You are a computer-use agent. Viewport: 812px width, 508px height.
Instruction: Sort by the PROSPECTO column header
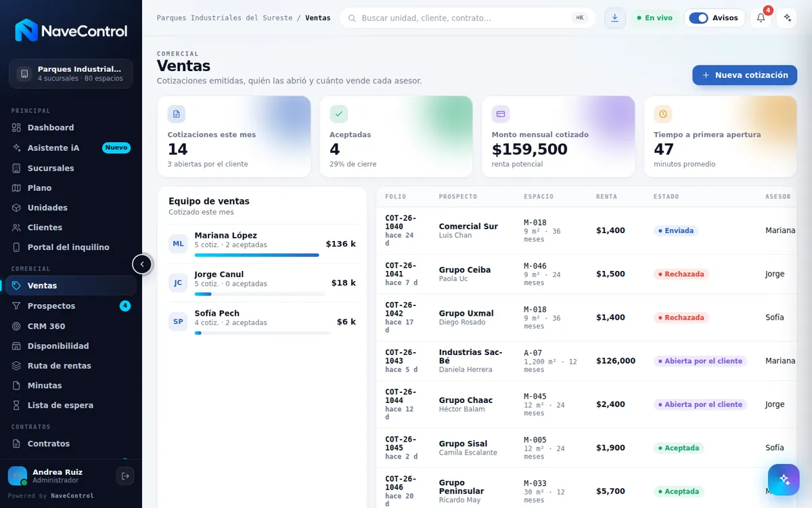point(458,196)
